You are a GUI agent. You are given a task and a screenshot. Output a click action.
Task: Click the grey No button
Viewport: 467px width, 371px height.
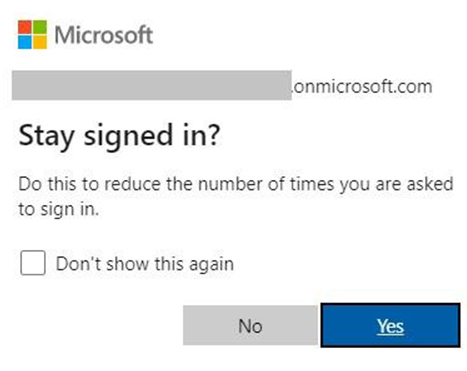250,325
